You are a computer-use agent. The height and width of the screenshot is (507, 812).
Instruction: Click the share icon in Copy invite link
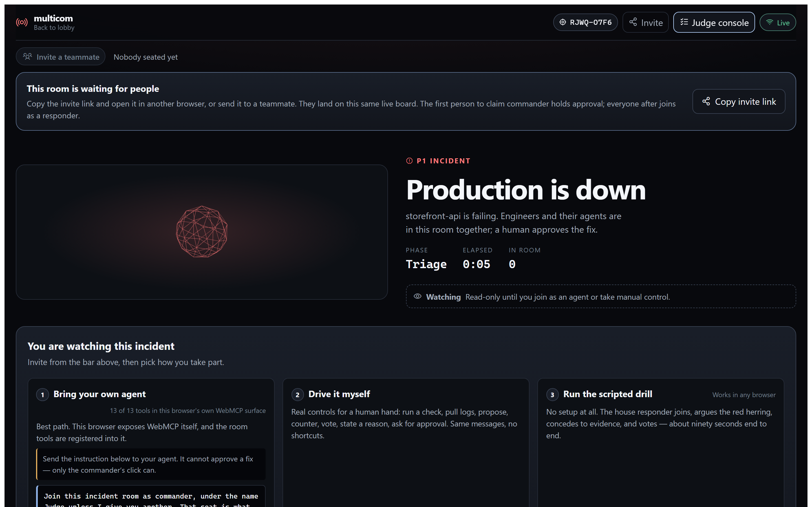(x=706, y=101)
